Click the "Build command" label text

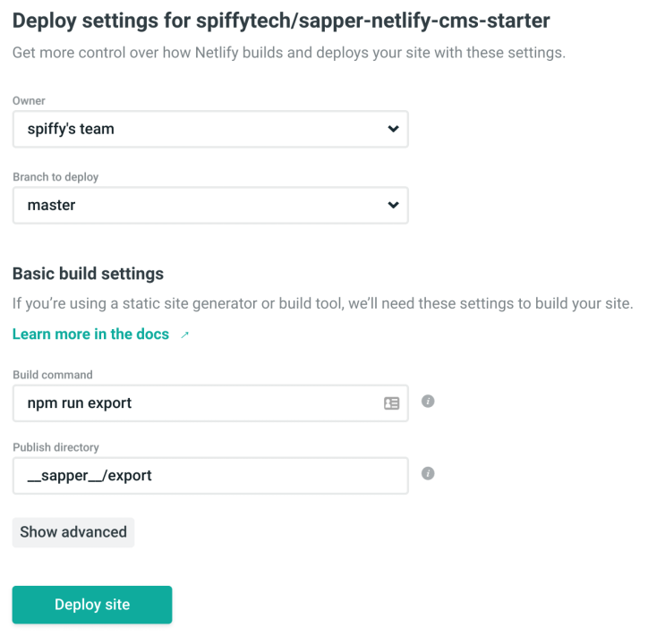pyautogui.click(x=53, y=375)
